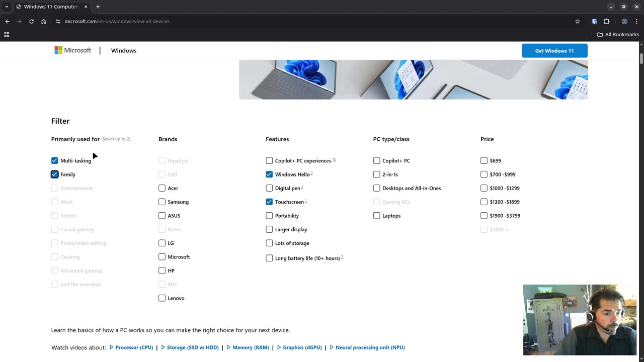Check the $699 price filter
Image resolution: width=644 pixels, height=362 pixels.
[484, 160]
